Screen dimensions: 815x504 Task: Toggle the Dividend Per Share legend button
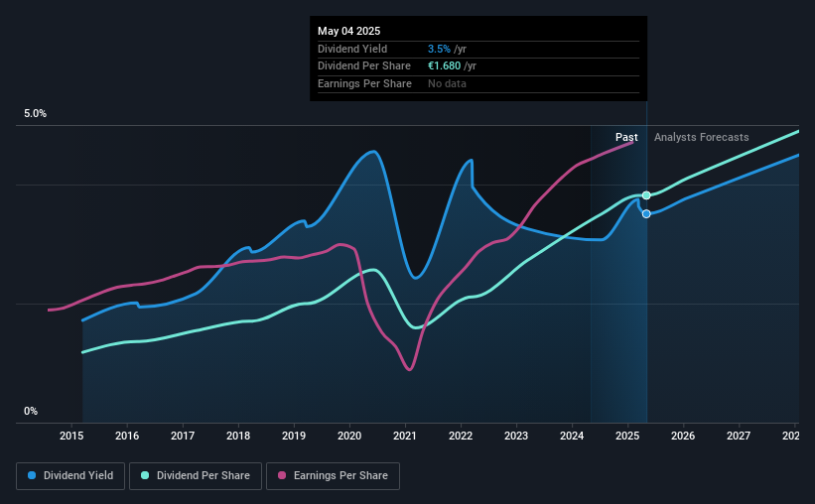tap(196, 476)
